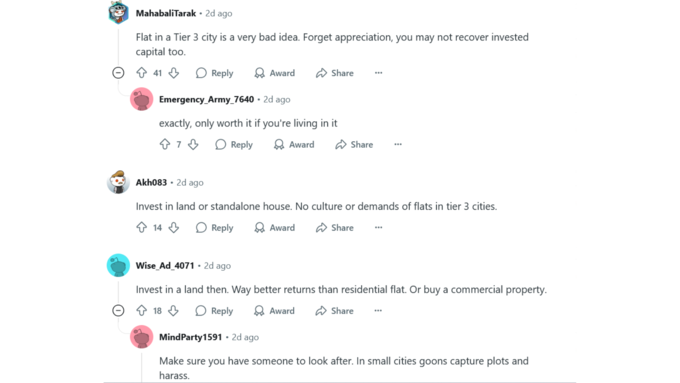Reply to Wise_Ad_4071's comment
Image resolution: width=680 pixels, height=383 pixels.
point(214,311)
